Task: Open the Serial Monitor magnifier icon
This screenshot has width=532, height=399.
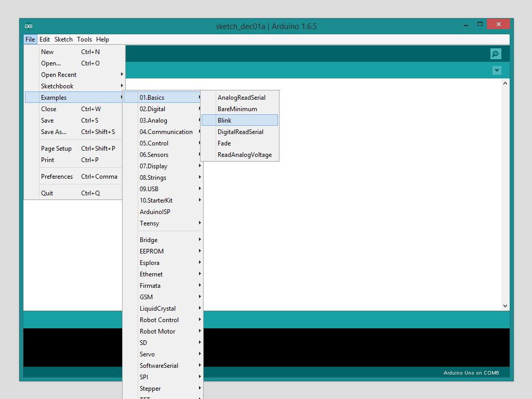Action: [x=496, y=54]
